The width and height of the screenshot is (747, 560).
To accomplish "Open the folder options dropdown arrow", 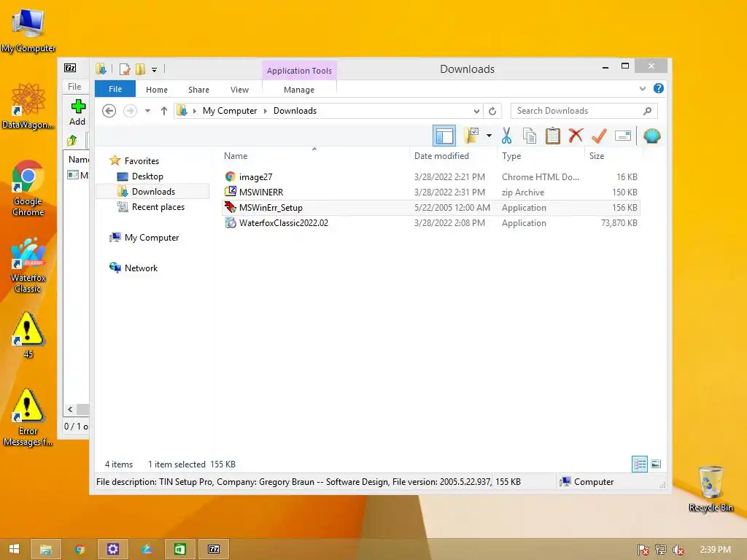I will click(x=489, y=136).
